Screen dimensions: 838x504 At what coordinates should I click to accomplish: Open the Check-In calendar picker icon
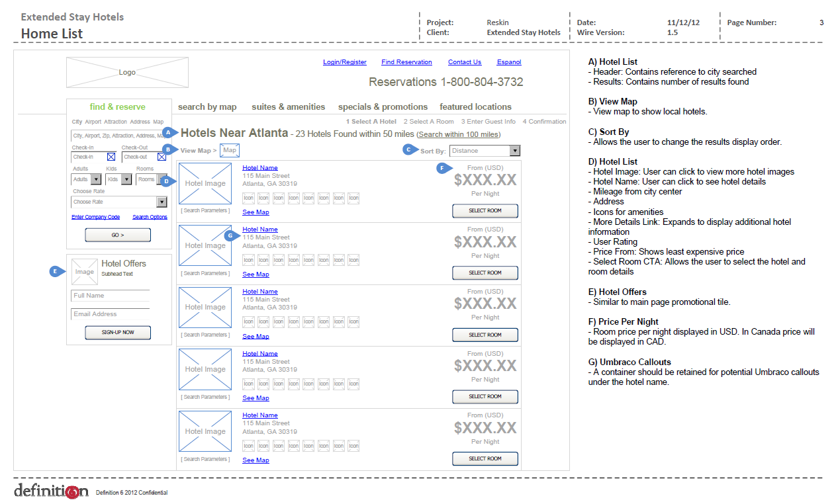(x=111, y=157)
